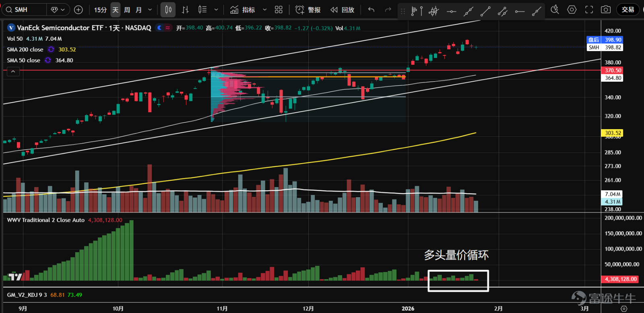The image size is (644, 313).
Task: Click the 4.31M volume label
Action: point(612,202)
